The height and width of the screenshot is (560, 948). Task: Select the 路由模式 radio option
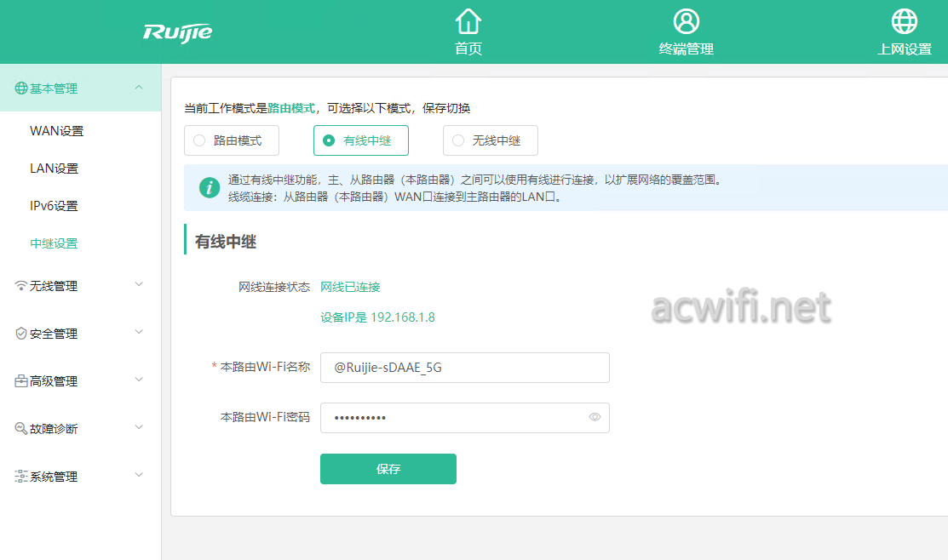231,140
